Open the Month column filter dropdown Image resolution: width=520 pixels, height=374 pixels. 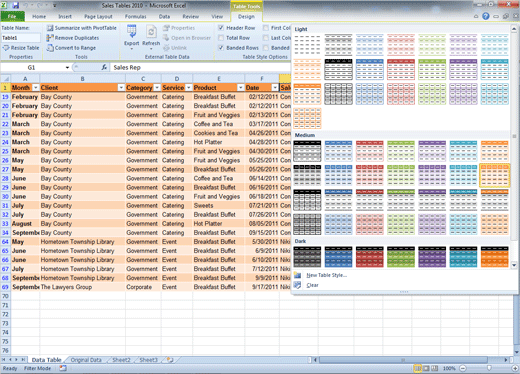click(35, 88)
